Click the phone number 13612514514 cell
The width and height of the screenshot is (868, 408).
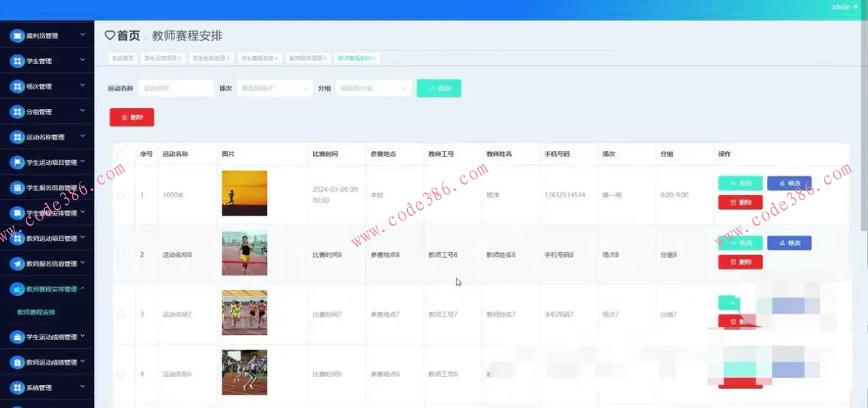coord(565,195)
